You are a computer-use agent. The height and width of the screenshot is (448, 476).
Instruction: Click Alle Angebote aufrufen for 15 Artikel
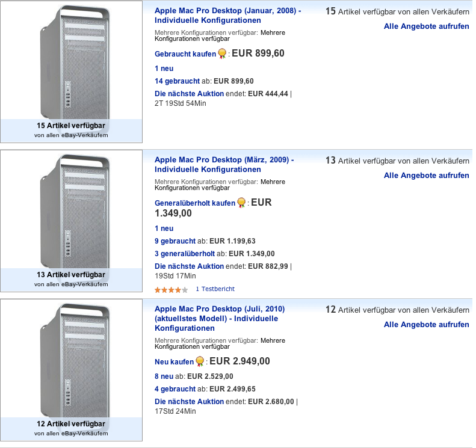pos(426,26)
